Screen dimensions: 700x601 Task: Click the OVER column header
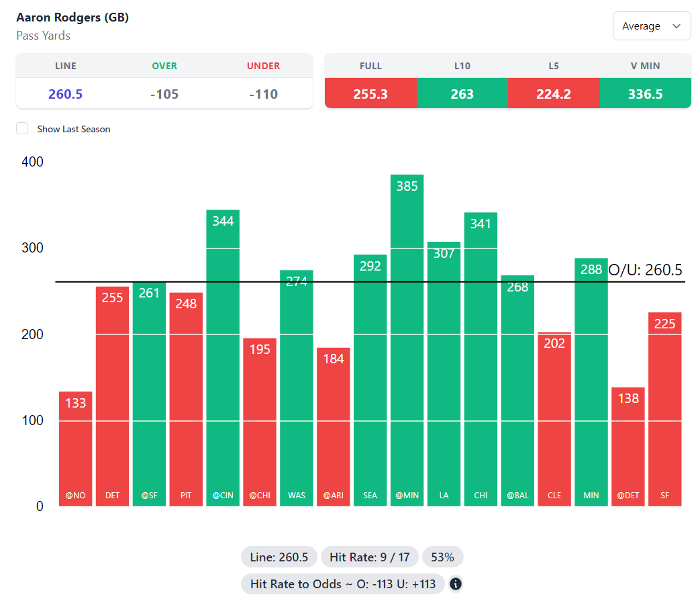(x=164, y=66)
